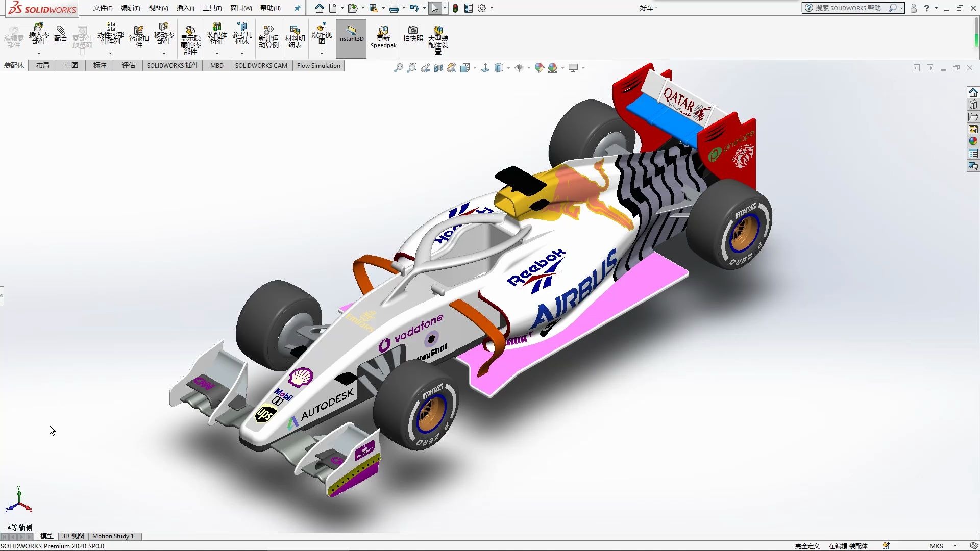The height and width of the screenshot is (551, 980).
Task: Switch to the 草图 tab
Action: pos(71,65)
